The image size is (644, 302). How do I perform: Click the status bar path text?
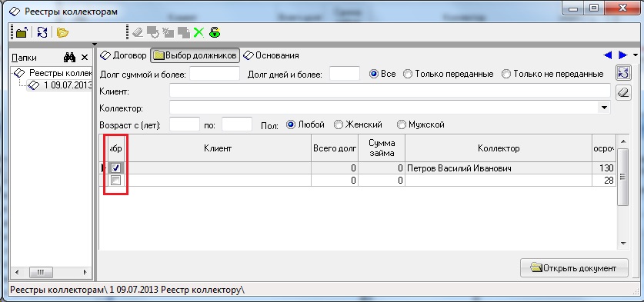coord(127,290)
